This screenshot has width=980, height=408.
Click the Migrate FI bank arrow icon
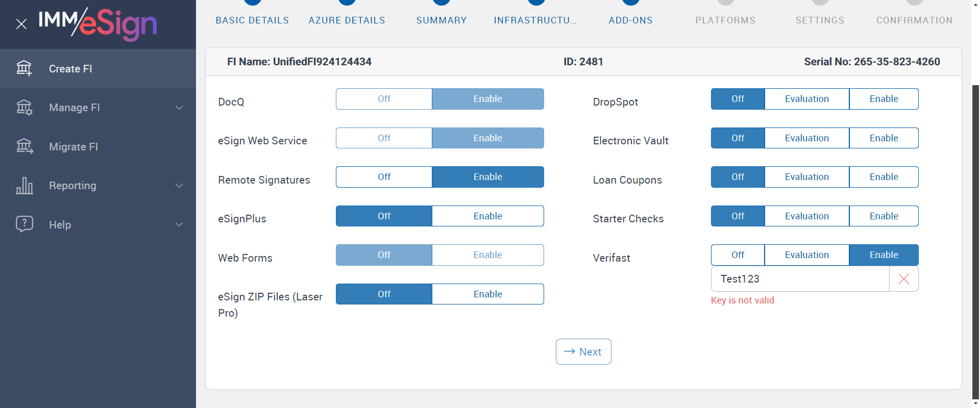click(x=24, y=146)
